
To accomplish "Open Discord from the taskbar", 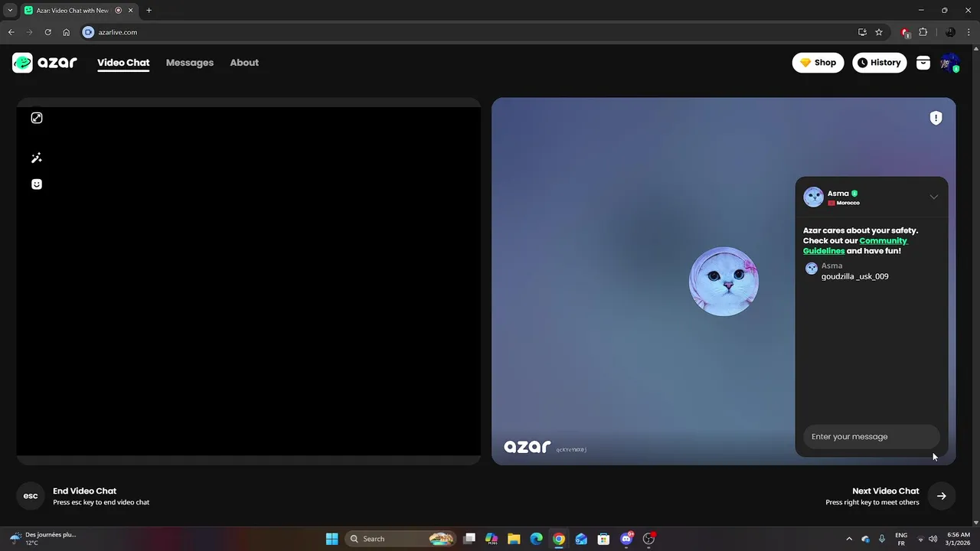I will tap(626, 539).
